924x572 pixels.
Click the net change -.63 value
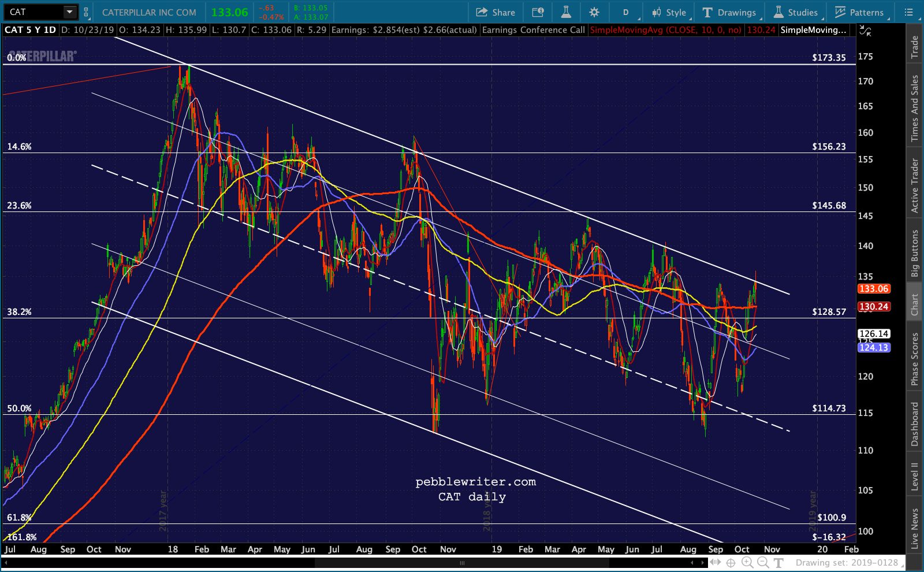click(x=266, y=8)
